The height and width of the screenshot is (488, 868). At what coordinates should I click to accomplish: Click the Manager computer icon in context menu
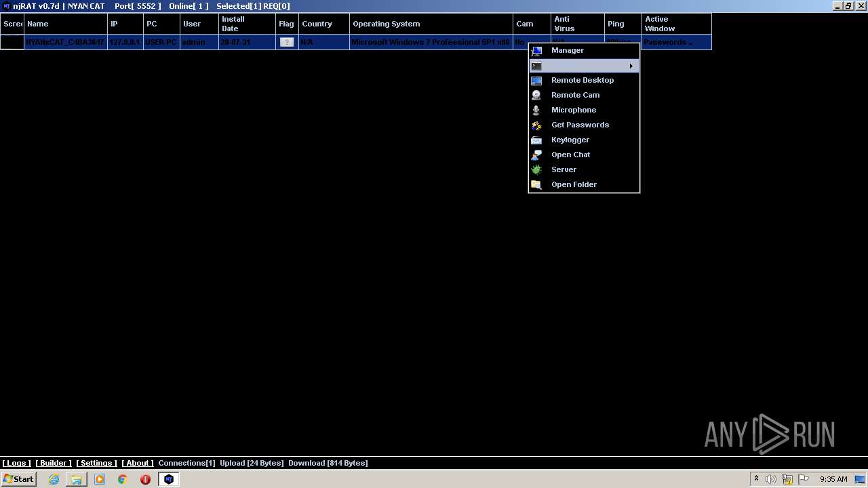click(536, 51)
